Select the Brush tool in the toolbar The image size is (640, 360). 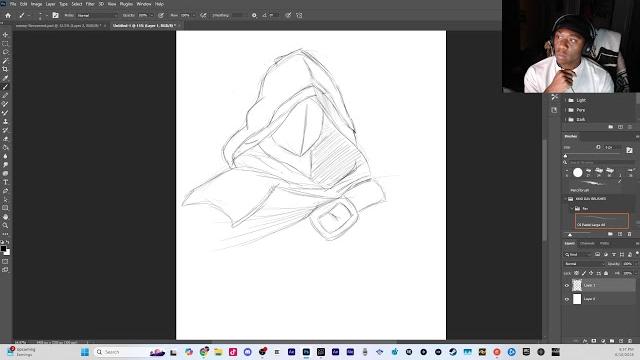pyautogui.click(x=5, y=87)
